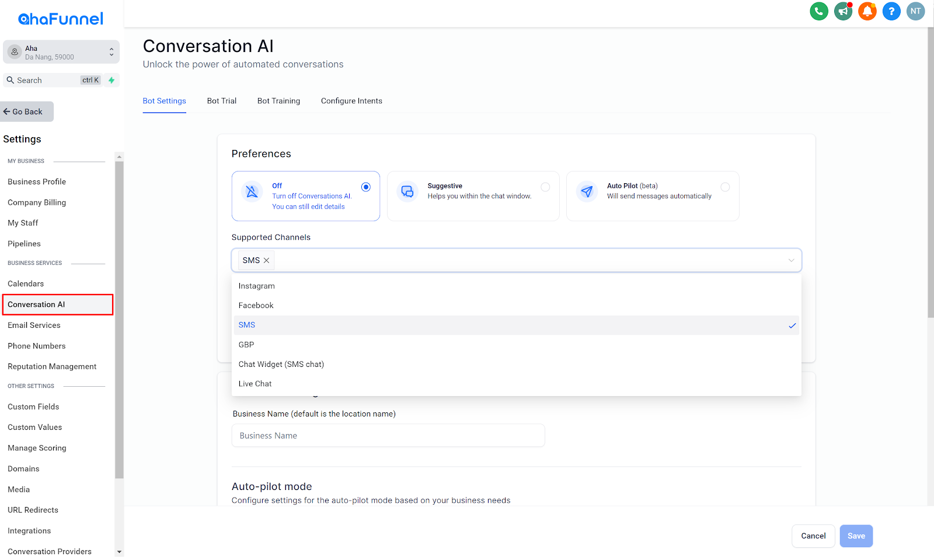Open Business Profile settings
Screen dimensions: 934x560
(x=37, y=182)
